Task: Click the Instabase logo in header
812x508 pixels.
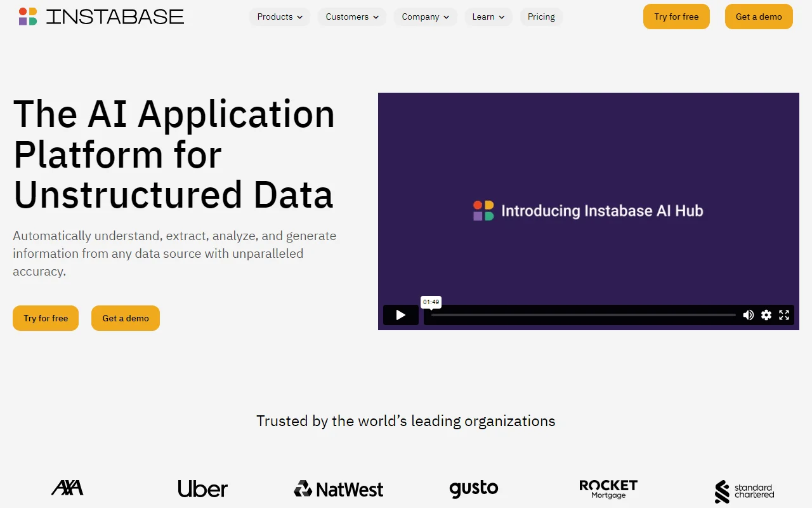Action: tap(101, 17)
